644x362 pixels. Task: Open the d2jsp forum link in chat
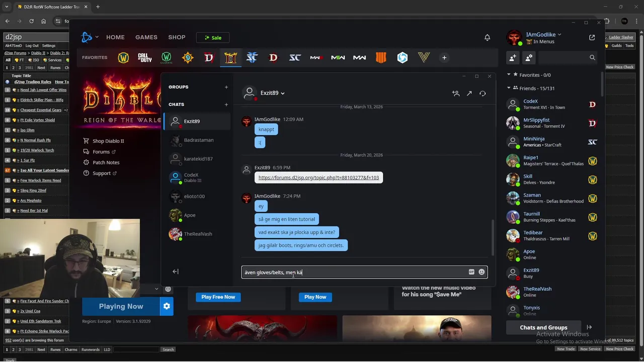(x=318, y=177)
